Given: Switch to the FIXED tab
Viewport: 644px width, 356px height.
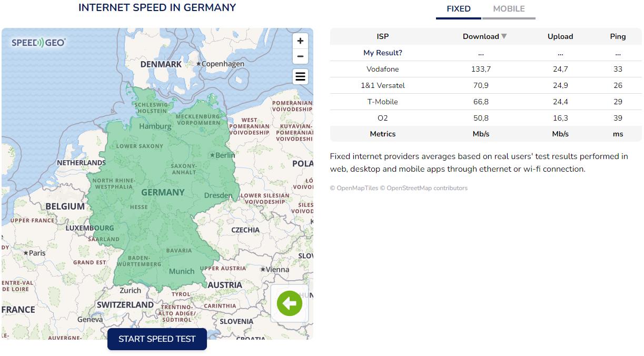Looking at the screenshot, I should 459,9.
